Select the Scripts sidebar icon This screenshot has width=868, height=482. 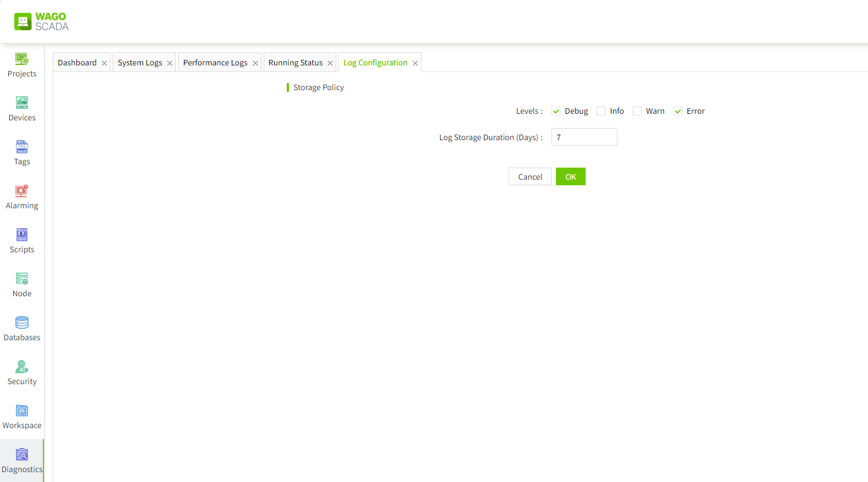22,235
